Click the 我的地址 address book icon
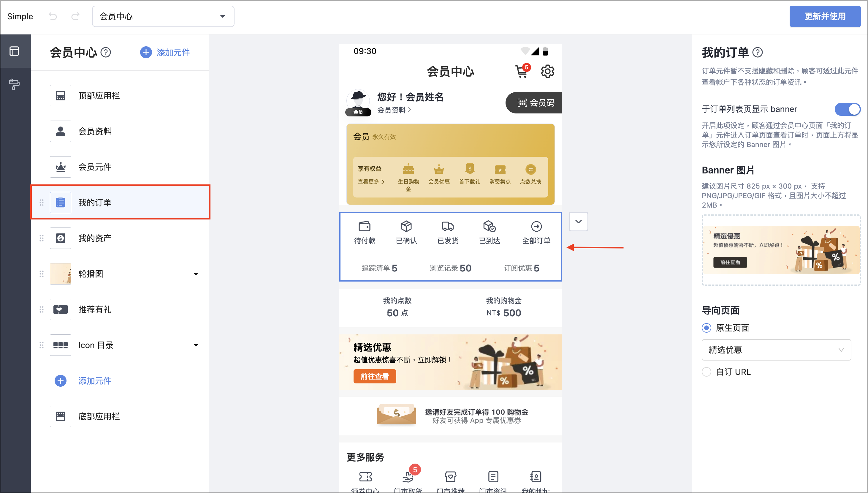 (x=536, y=477)
